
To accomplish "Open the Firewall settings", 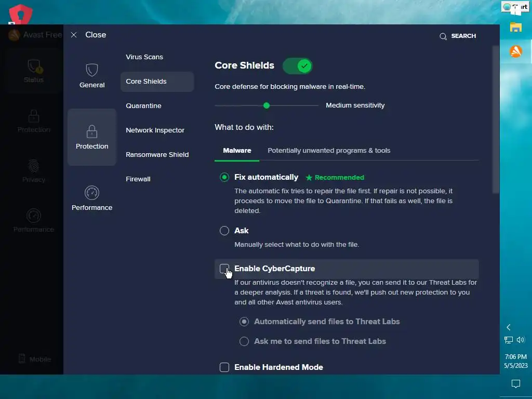I will pos(157,179).
